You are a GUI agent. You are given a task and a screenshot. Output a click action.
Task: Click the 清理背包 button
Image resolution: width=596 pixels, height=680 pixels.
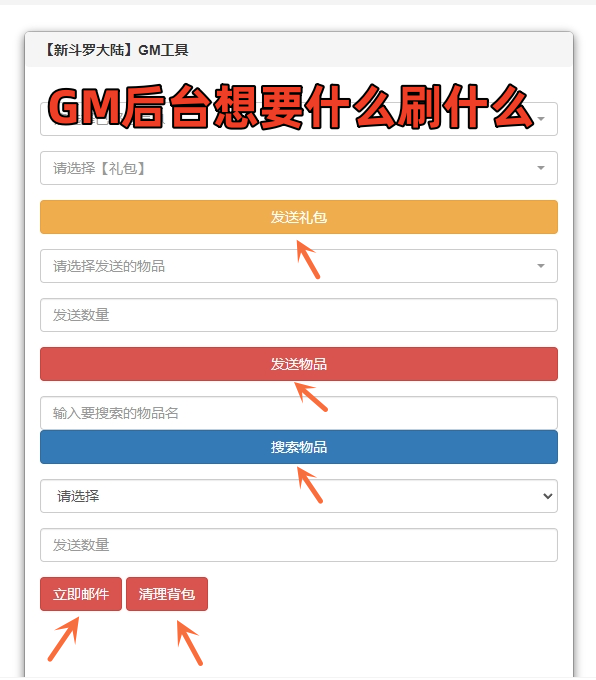tap(167, 594)
